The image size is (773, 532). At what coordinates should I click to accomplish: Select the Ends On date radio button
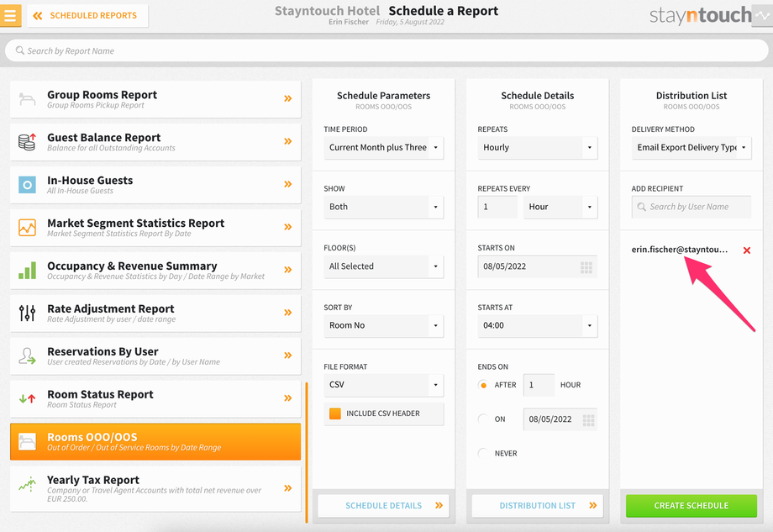tap(483, 419)
